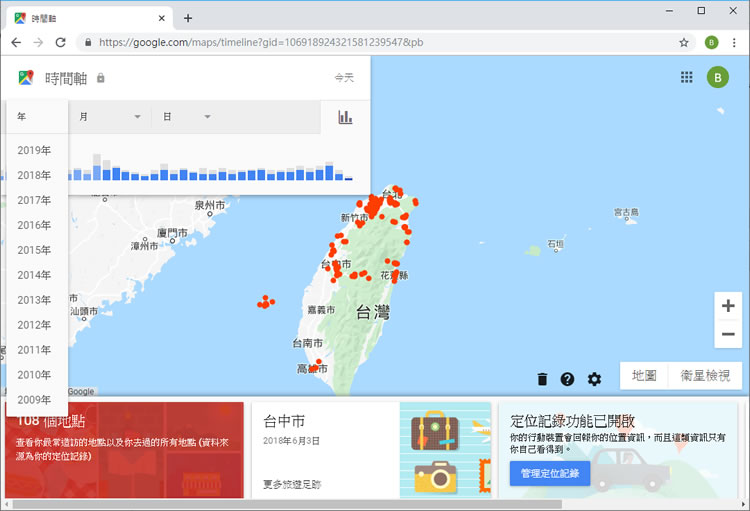
Task: Click the bar chart icon in timeline panel
Action: 345,117
